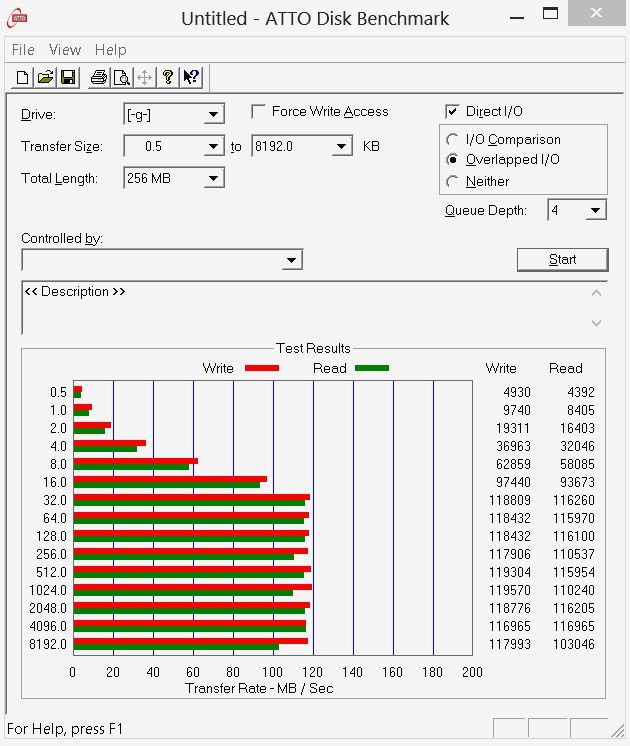Click the Description scrollbar up arrow
This screenshot has width=630, height=746.
pos(596,293)
